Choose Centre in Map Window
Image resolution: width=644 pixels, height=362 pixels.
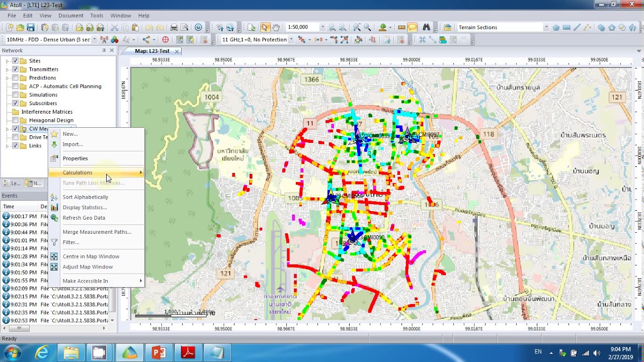coord(96,256)
